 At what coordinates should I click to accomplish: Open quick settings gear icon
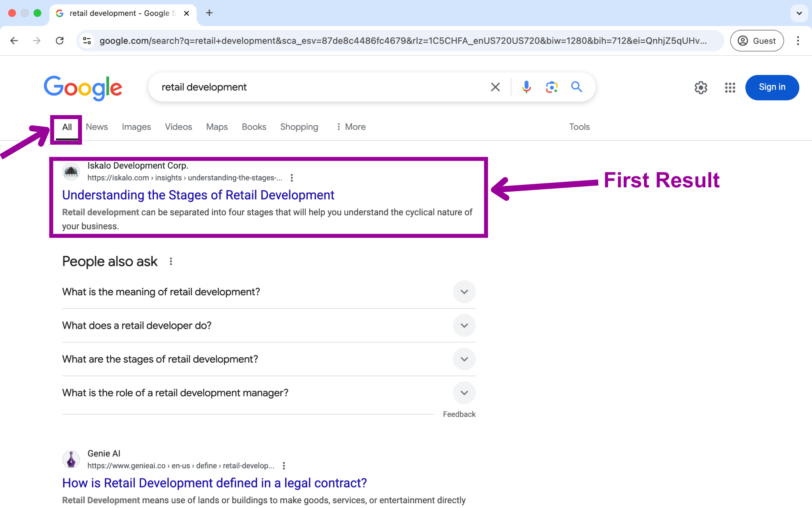click(x=701, y=87)
